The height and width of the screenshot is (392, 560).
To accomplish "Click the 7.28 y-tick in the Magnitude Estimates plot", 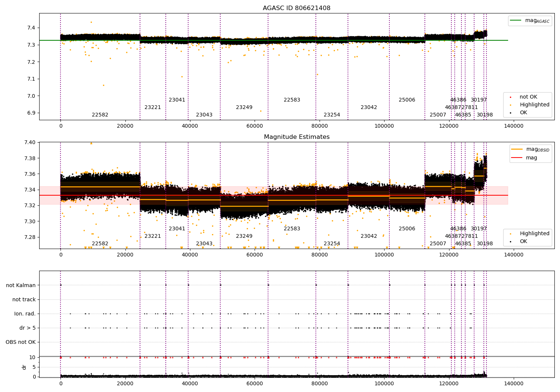I will point(30,237).
